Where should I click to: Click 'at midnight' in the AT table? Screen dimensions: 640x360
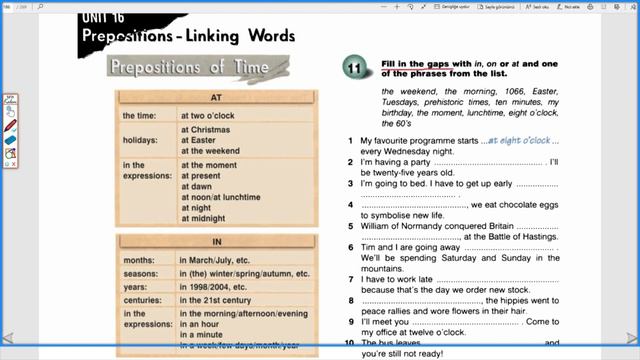point(203,218)
